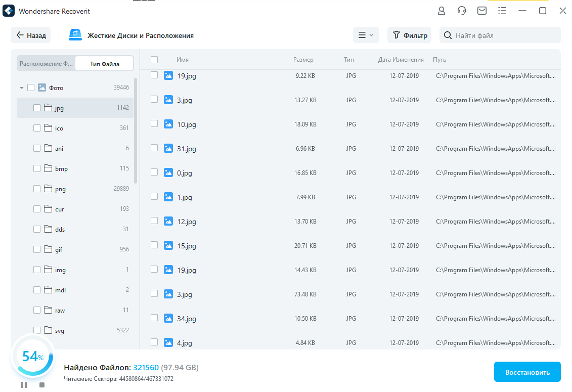572x392 pixels.
Task: Click the photo icon beside 19.jpg
Action: (x=168, y=75)
